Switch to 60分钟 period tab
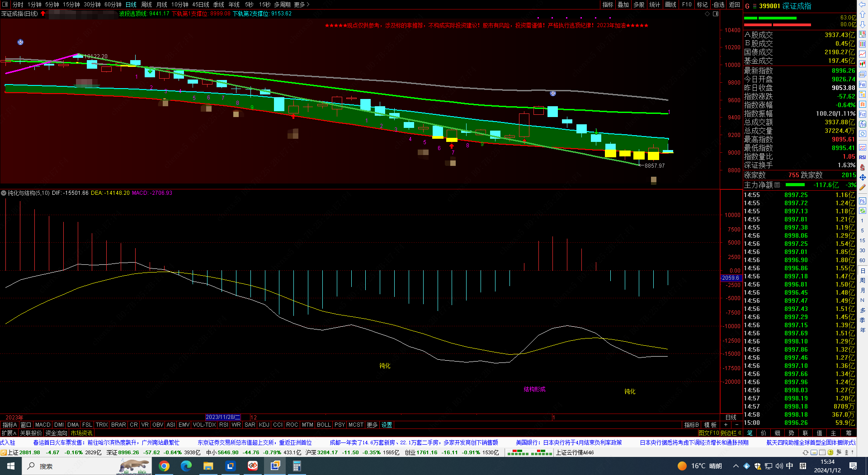 [113, 5]
